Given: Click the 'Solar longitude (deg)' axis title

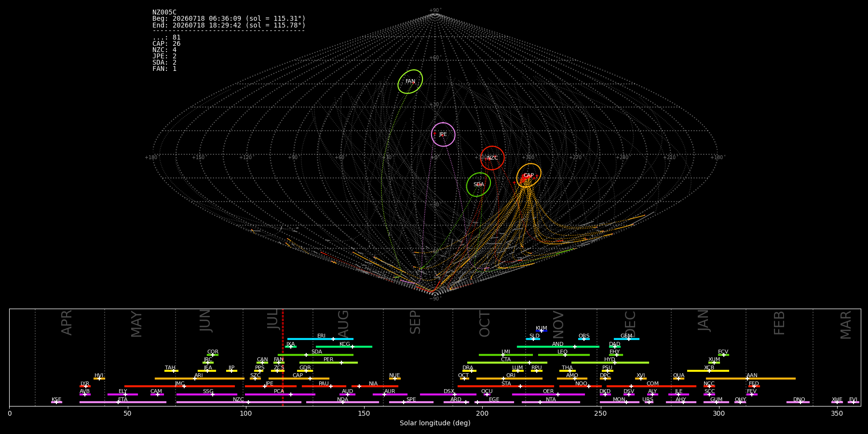Looking at the screenshot, I should coord(435,423).
